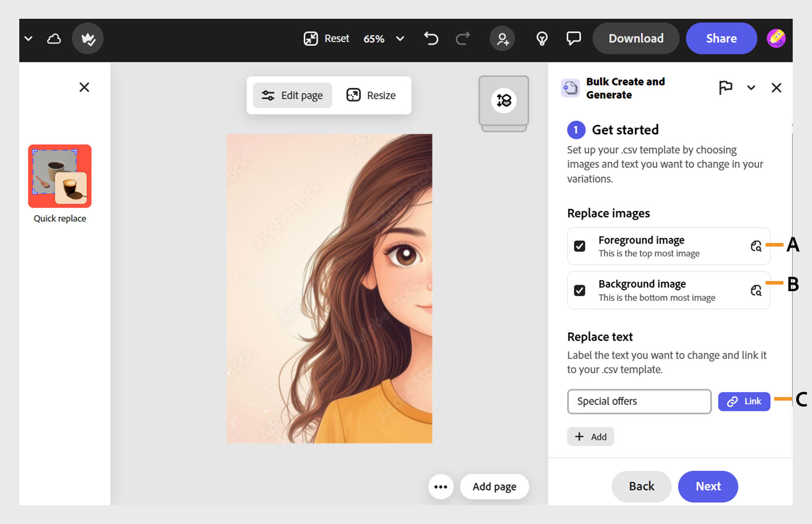The image size is (812, 524).
Task: Collapse the Bulk Create and Generate panel chevron
Action: coord(751,88)
